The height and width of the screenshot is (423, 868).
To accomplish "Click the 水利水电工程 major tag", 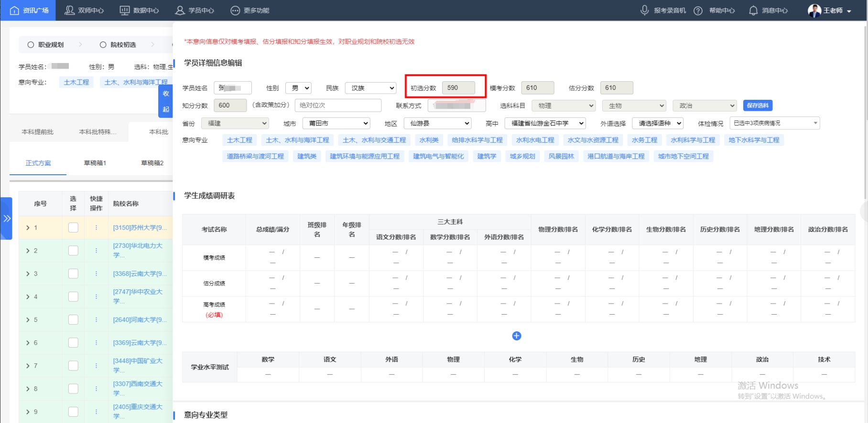I will pyautogui.click(x=535, y=140).
